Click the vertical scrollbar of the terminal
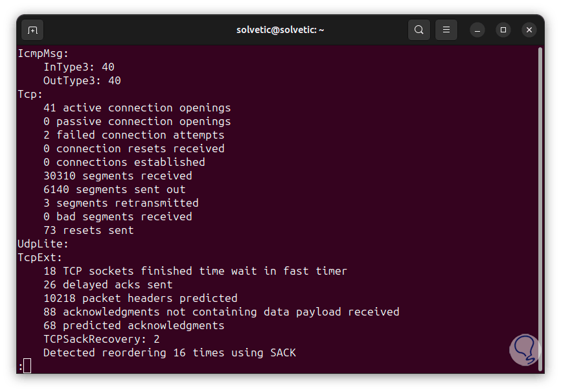 [x=540, y=194]
